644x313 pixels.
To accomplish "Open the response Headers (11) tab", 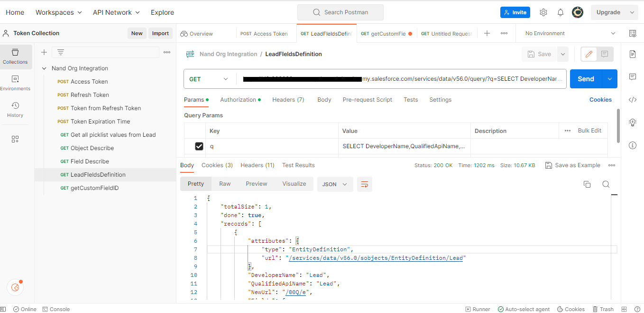I will (x=258, y=165).
